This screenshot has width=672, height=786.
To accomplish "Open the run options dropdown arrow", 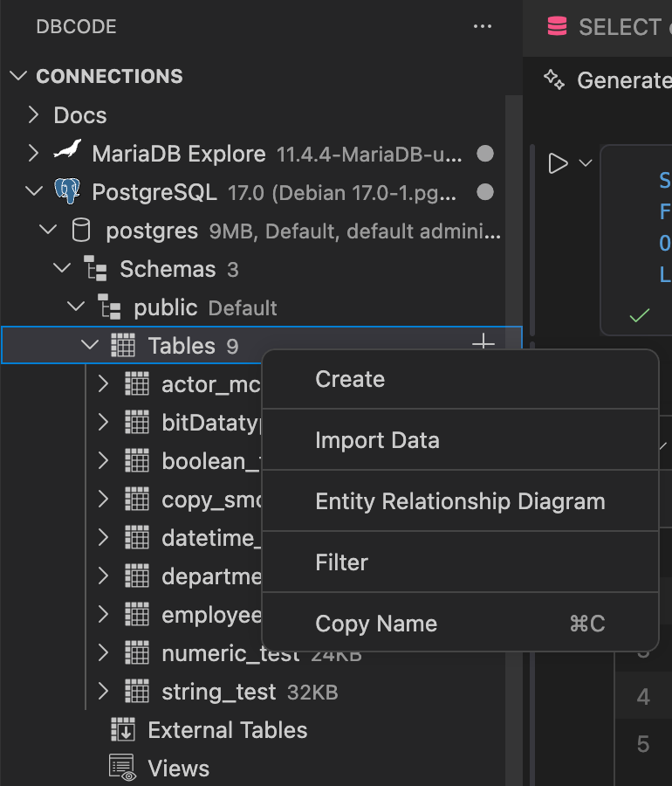I will tap(586, 163).
